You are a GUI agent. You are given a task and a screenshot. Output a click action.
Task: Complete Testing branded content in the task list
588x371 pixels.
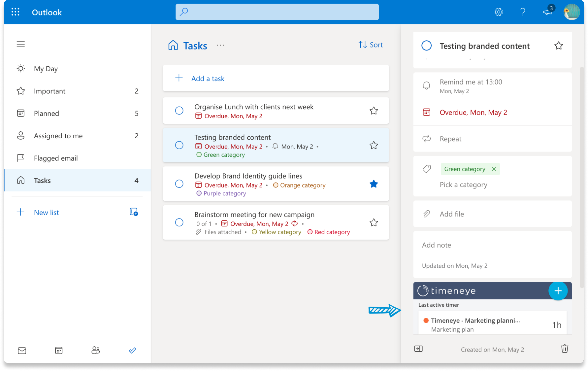click(x=179, y=145)
